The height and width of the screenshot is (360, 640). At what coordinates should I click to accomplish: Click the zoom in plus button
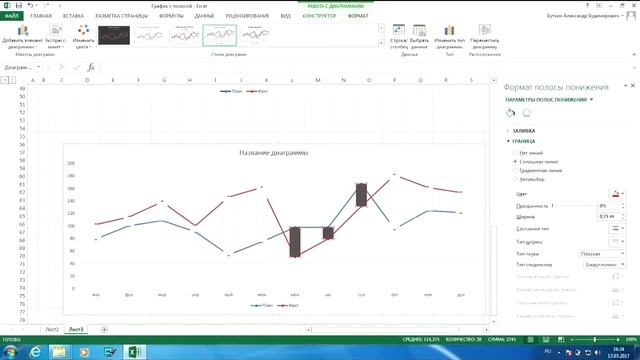618,340
